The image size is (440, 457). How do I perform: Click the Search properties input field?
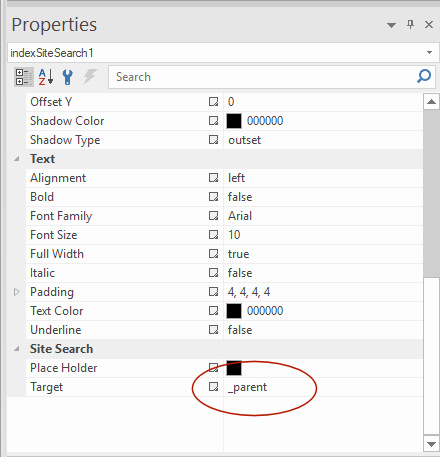pos(263,77)
